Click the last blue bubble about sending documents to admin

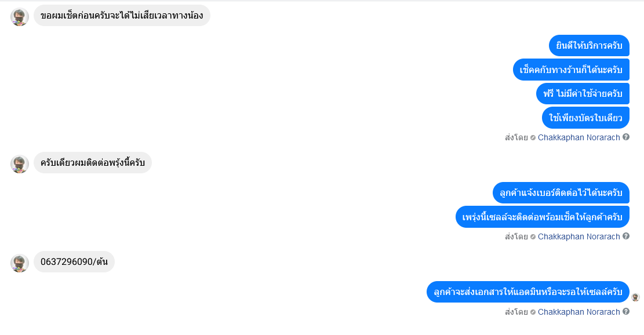coord(528,292)
